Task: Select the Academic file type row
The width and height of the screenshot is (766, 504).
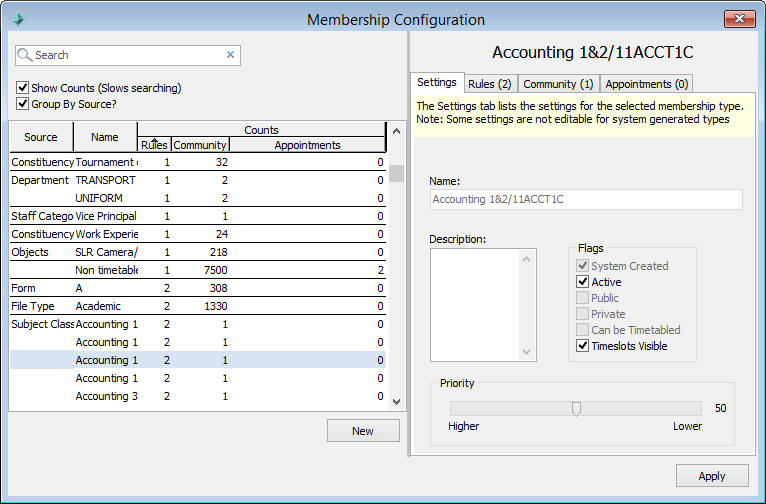Action: click(198, 306)
